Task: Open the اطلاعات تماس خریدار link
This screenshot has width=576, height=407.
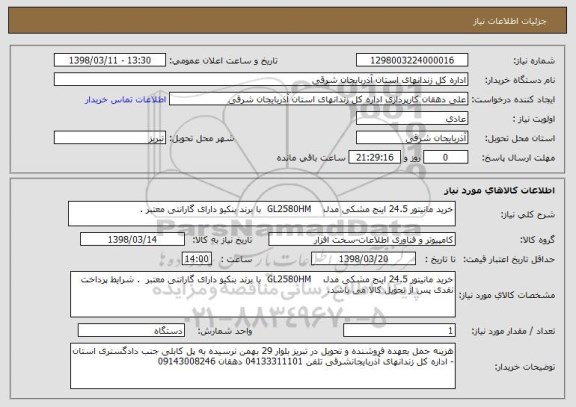Action: (x=126, y=100)
